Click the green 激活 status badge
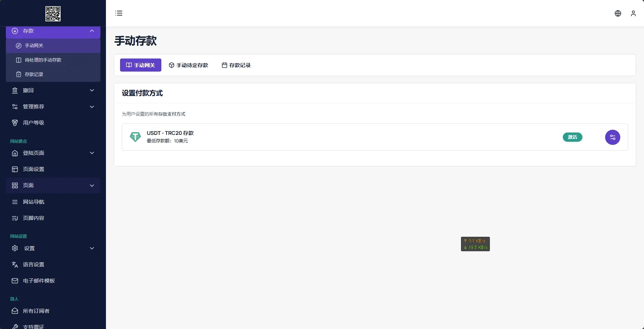Viewport: 644px width, 329px height. coord(572,137)
